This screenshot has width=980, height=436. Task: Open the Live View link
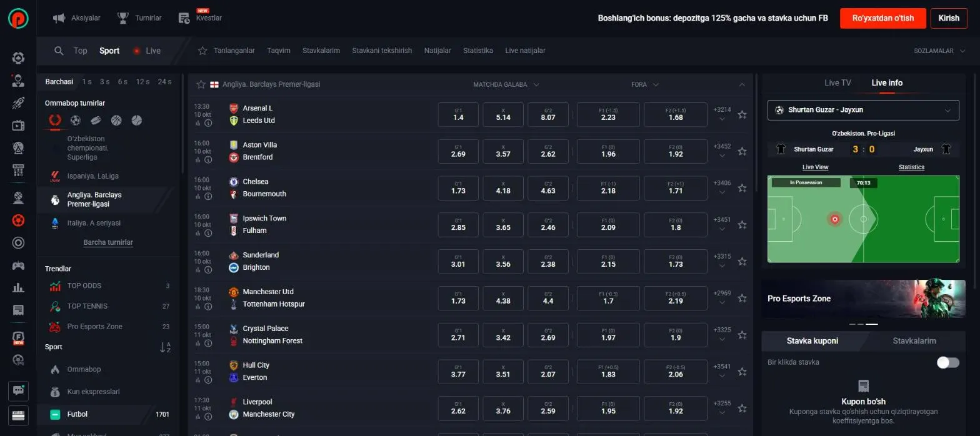click(x=815, y=167)
